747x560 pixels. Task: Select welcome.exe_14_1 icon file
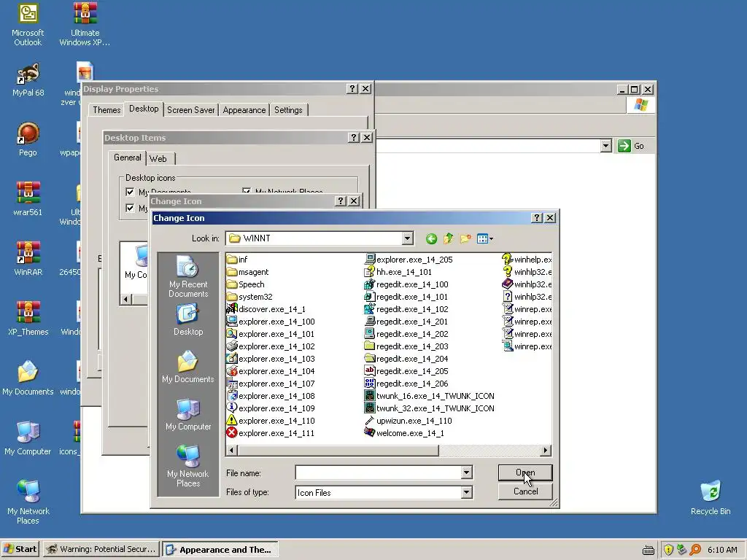[404, 433]
